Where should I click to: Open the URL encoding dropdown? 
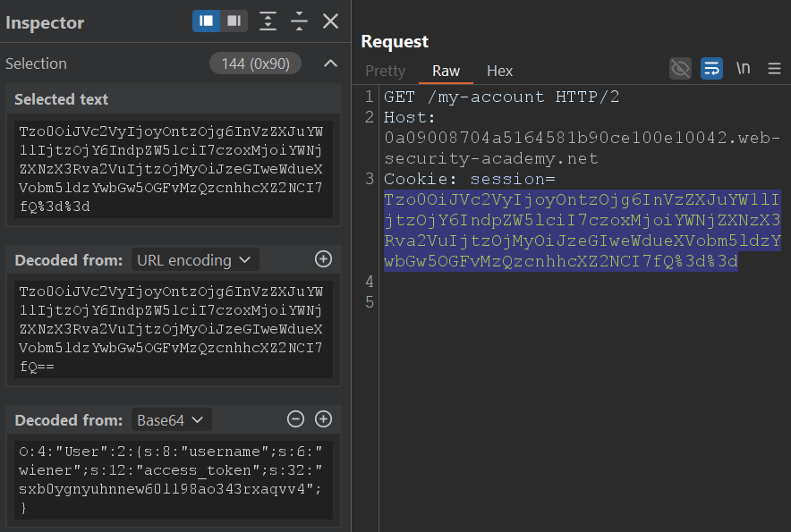tap(196, 260)
